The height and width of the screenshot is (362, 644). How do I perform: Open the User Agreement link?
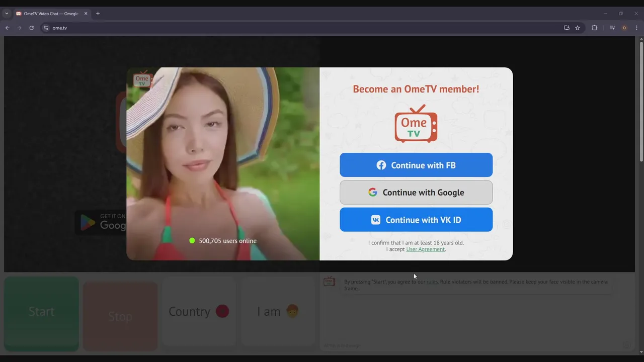(426, 249)
